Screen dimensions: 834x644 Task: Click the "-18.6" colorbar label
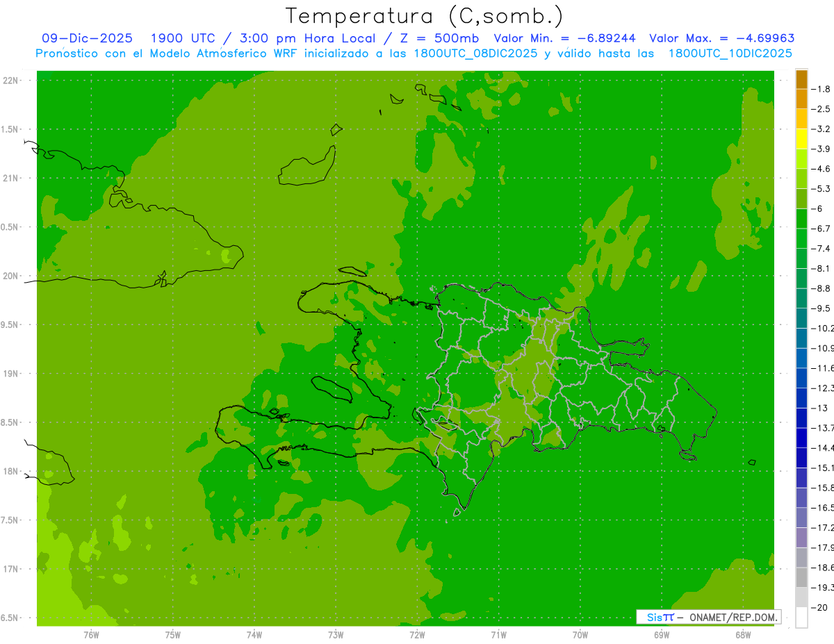(822, 568)
